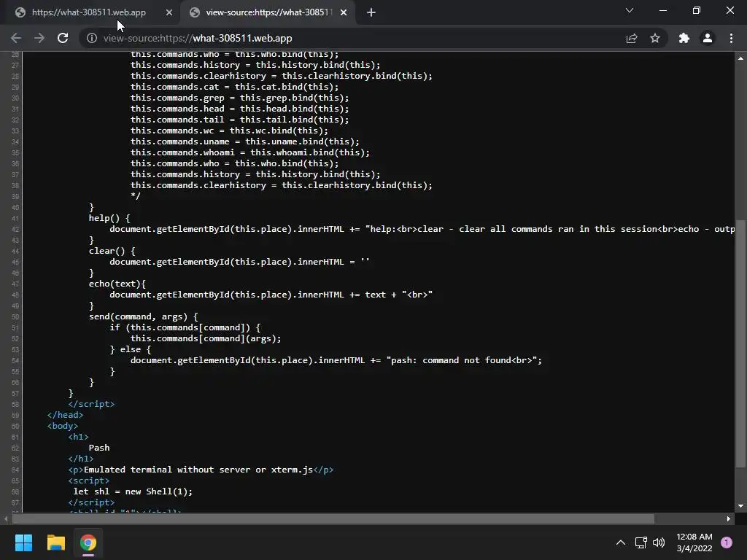
Task: Click 'this.commands.grep' line
Action: pos(239,98)
